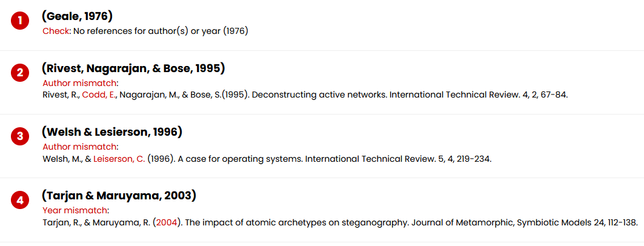644x246 pixels.
Task: Click the red number 1 badge
Action: click(x=20, y=21)
